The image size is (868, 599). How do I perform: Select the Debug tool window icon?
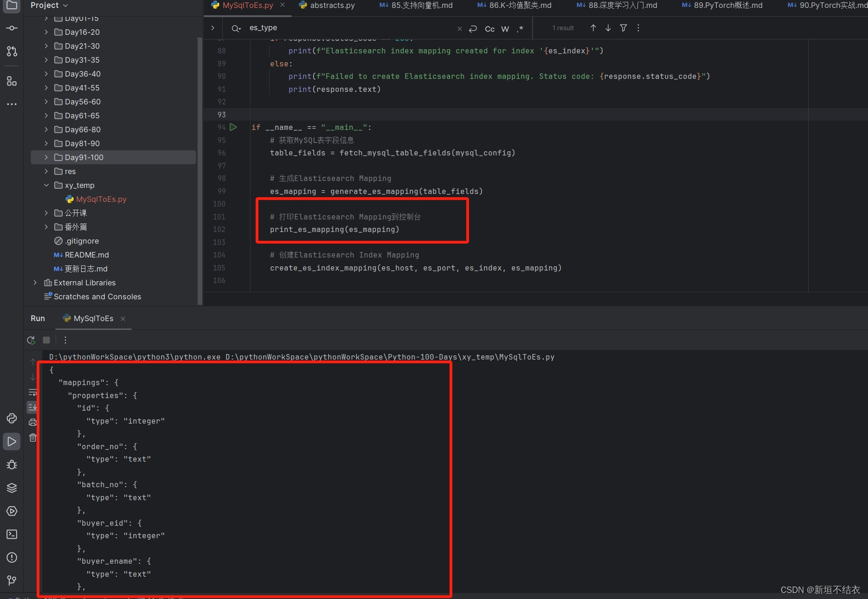(x=12, y=464)
